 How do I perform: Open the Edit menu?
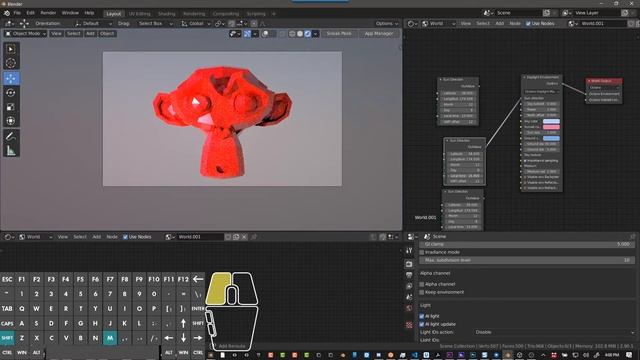point(31,13)
